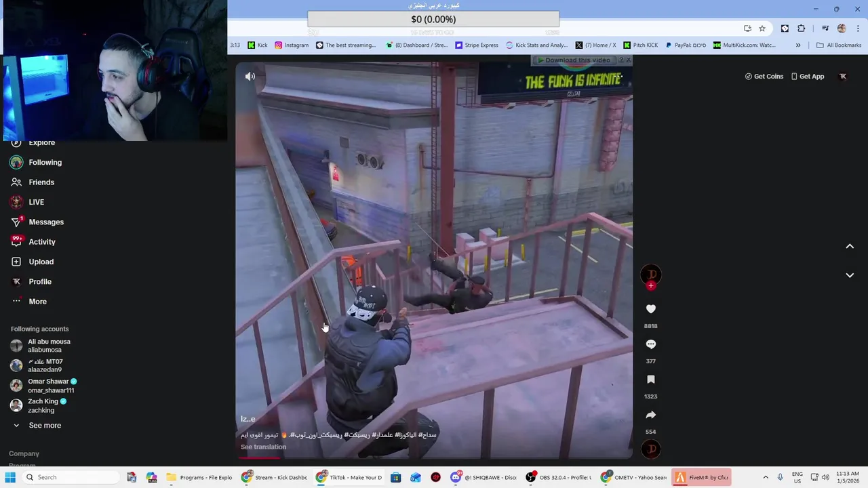Close the Download this video bar
The image size is (868, 488).
point(629,60)
